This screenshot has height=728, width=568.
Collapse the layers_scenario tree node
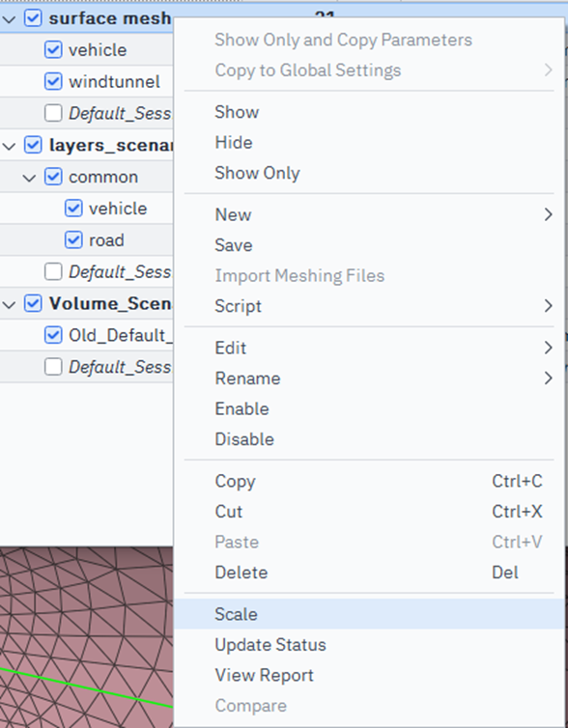10,146
